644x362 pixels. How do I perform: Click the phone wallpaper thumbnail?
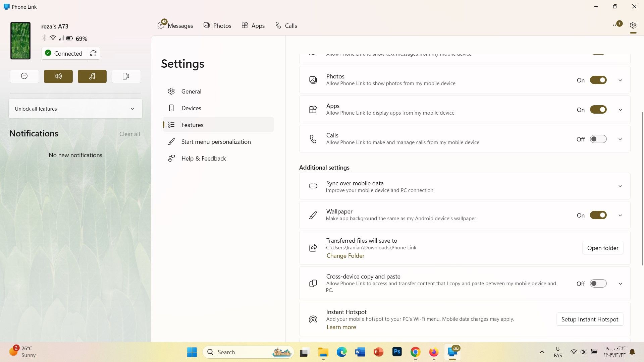coord(20,41)
